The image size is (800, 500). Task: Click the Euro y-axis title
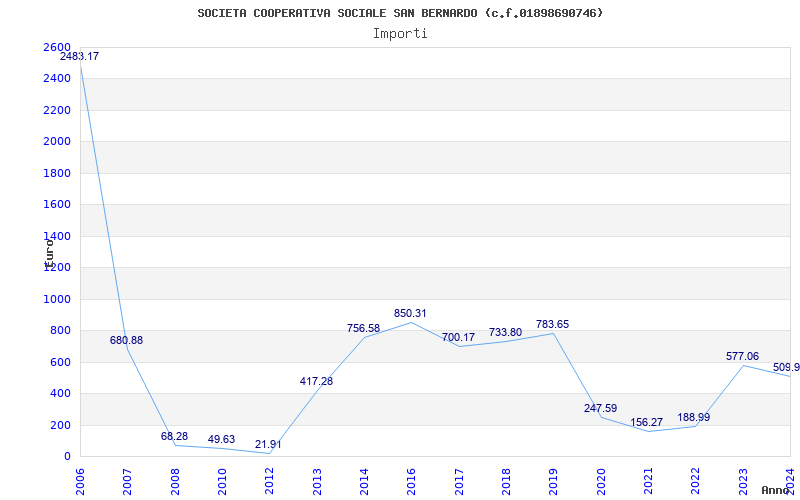[x=49, y=253]
